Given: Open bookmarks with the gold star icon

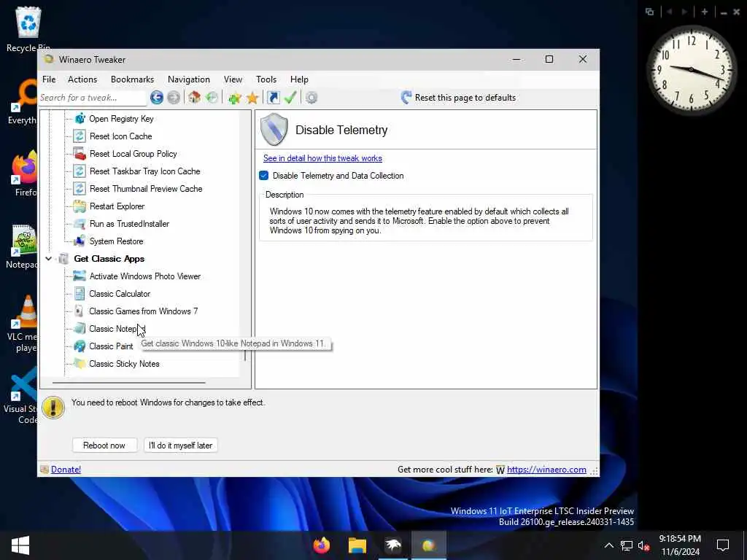Looking at the screenshot, I should point(252,98).
